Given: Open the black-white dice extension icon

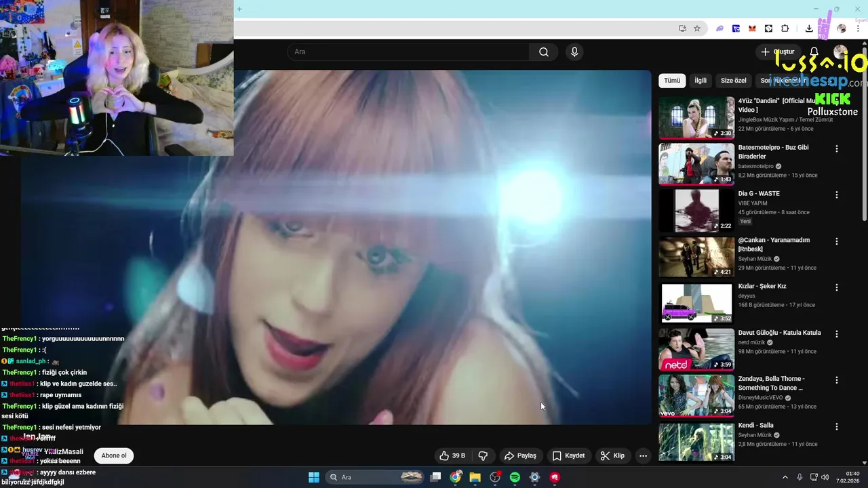Looking at the screenshot, I should tap(768, 28).
